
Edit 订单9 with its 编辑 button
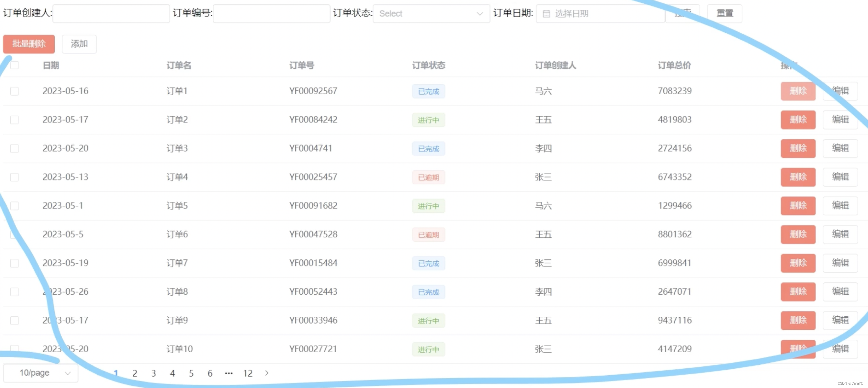click(x=840, y=320)
